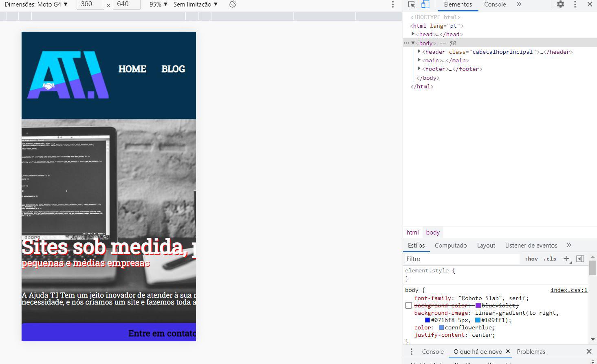597x364 pixels.
Task: Toggle the device toolbar icon
Action: coord(425,4)
